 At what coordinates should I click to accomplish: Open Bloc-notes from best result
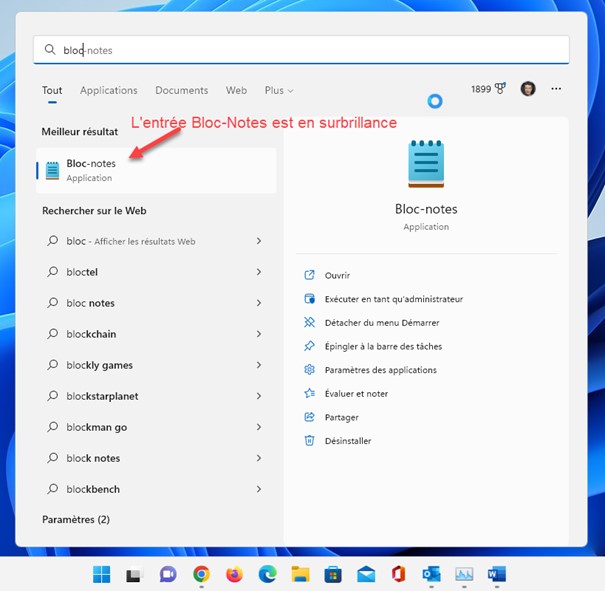pos(90,170)
